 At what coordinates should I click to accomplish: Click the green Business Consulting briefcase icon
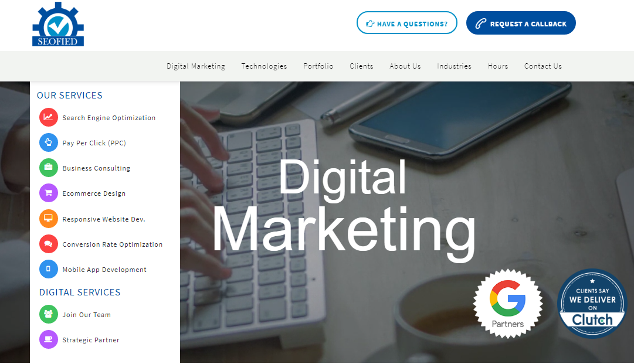click(x=49, y=168)
